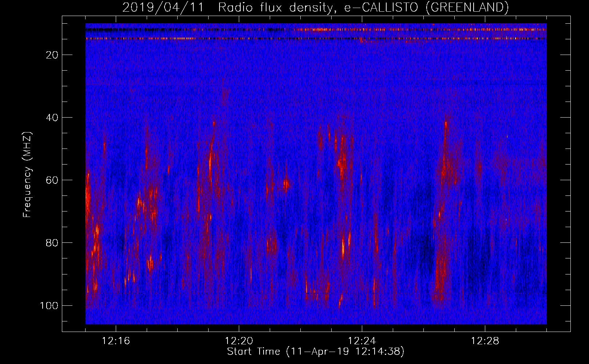Click the plot title 'Radio flux density, e-CALLISTO (GREENLAND)'
Image resolution: width=589 pixels, height=364 pixels.
pyautogui.click(x=363, y=7)
